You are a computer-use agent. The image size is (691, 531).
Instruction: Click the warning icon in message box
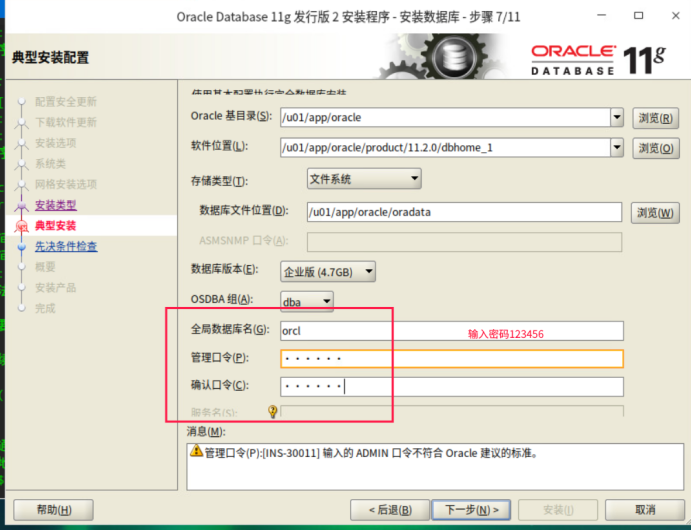coord(196,451)
